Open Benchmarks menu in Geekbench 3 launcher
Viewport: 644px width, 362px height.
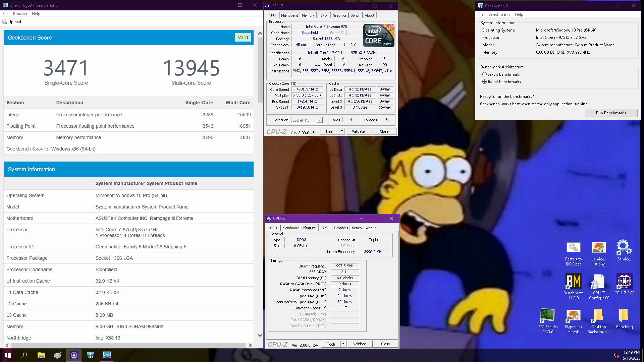point(499,14)
